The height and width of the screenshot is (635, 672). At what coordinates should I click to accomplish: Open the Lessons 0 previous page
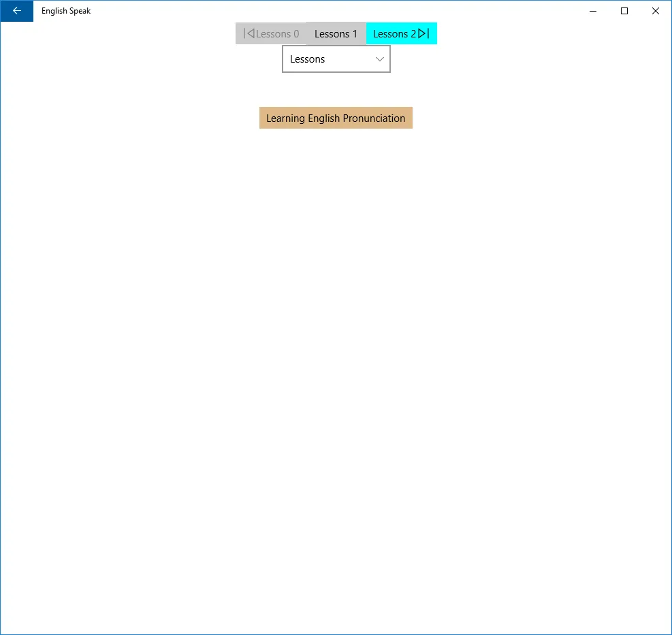pyautogui.click(x=271, y=33)
